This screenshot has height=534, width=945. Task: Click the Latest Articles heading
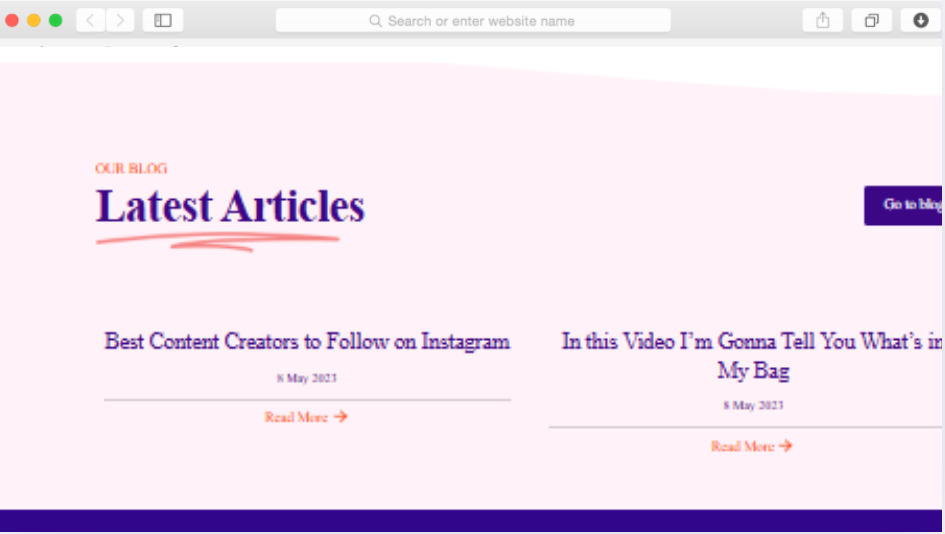pos(230,207)
